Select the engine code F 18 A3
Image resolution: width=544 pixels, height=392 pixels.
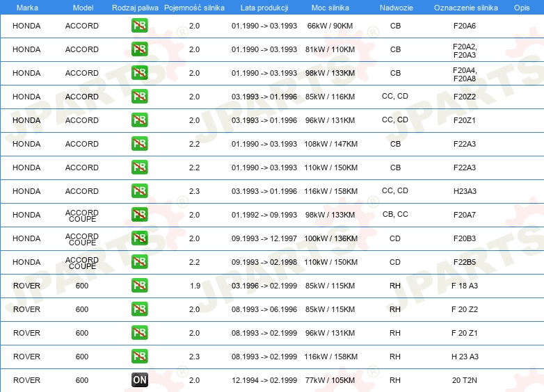pyautogui.click(x=465, y=286)
